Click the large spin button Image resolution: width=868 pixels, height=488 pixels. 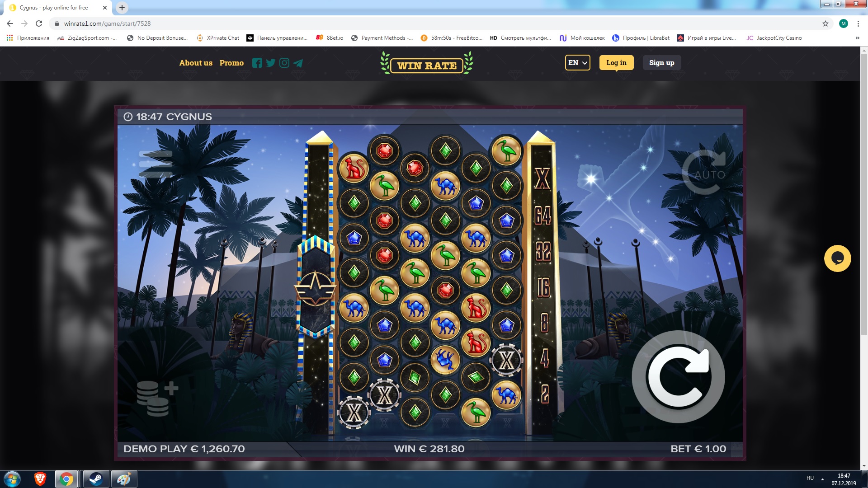pos(678,377)
